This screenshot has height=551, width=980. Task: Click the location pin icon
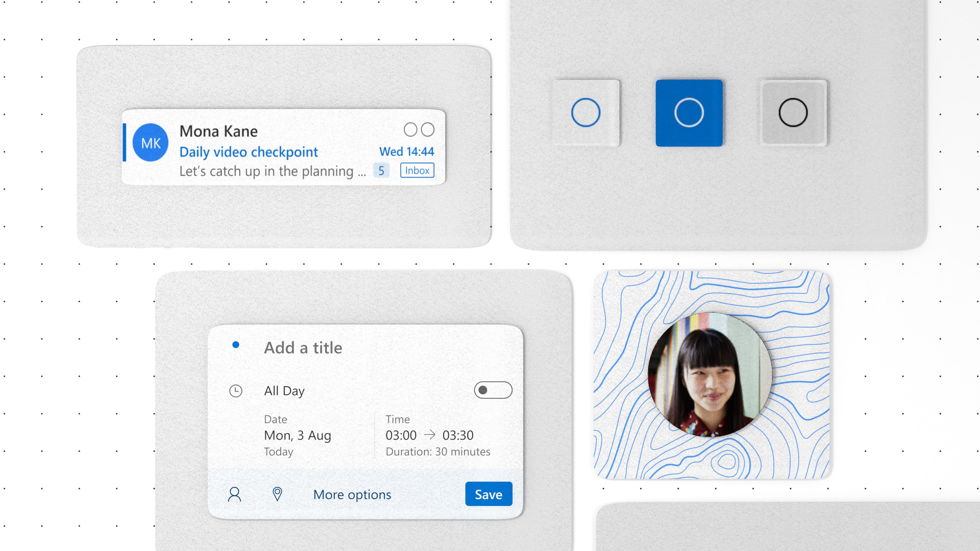[277, 494]
